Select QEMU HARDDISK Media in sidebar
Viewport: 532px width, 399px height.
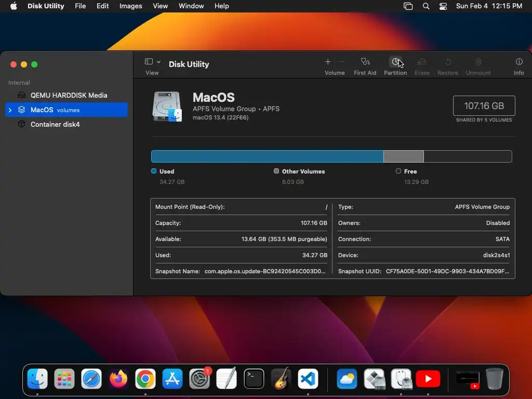tap(66, 96)
